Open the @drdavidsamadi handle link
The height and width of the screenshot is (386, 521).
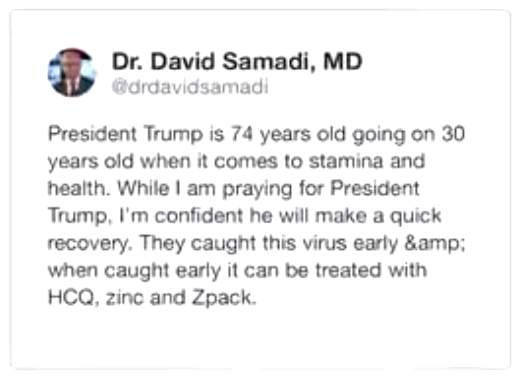click(x=190, y=87)
